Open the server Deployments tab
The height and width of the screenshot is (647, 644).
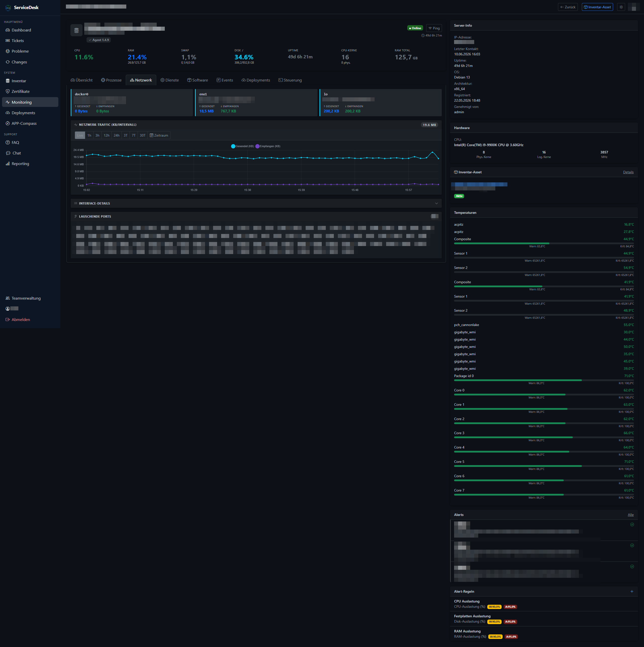click(256, 80)
